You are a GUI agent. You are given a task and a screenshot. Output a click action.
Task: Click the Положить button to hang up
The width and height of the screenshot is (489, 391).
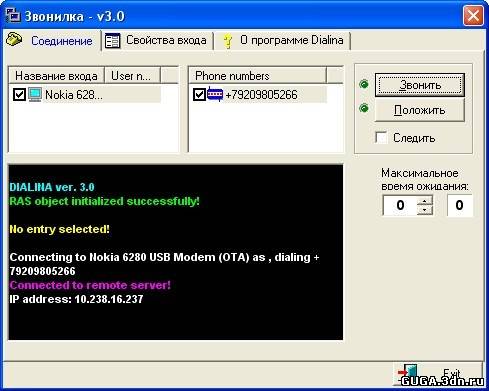tap(420, 110)
